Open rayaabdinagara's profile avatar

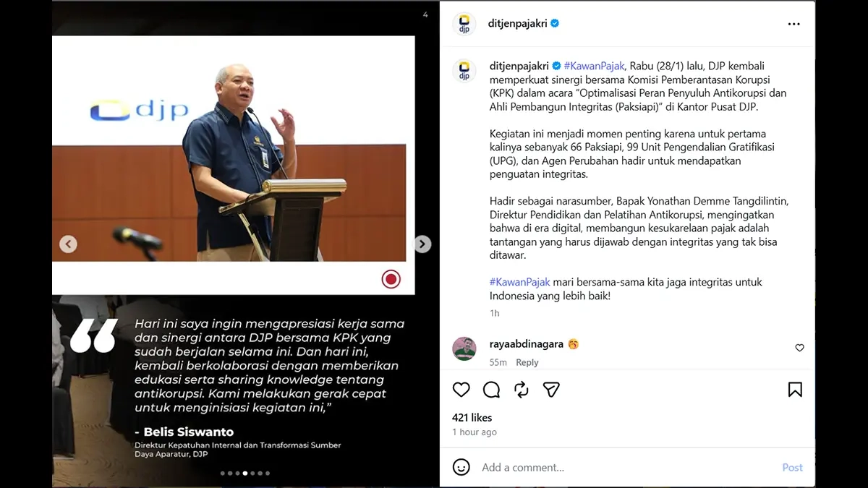coord(464,348)
